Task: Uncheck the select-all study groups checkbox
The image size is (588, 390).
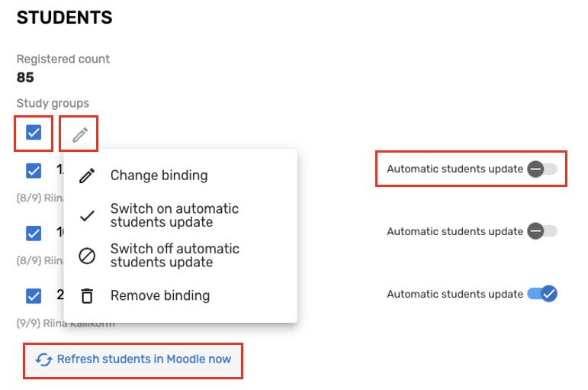Action: (x=34, y=133)
